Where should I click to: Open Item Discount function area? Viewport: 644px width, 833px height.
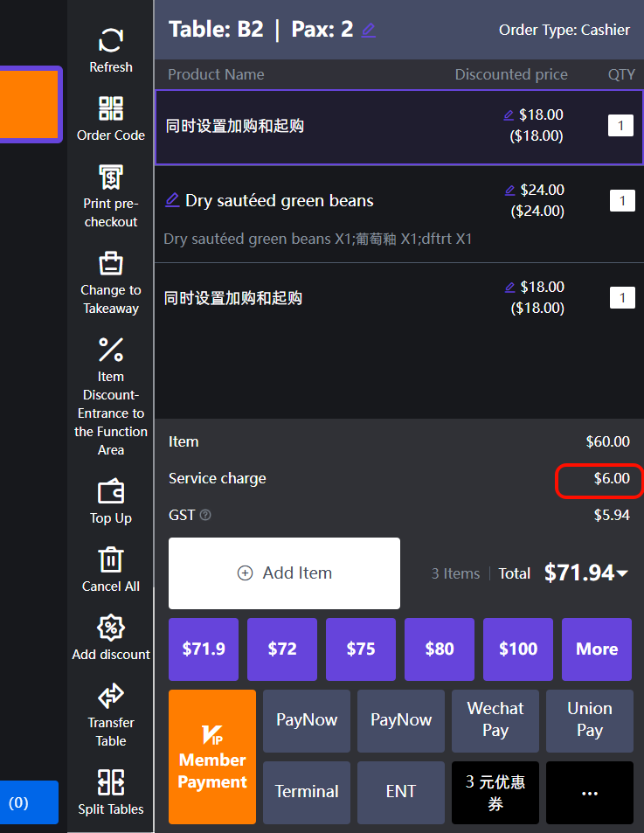(x=111, y=350)
